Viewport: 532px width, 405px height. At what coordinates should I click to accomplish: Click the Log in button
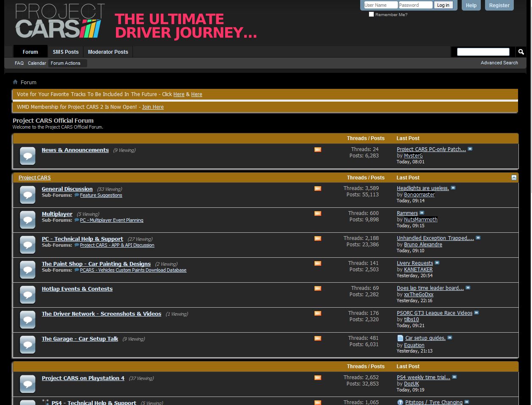443,5
